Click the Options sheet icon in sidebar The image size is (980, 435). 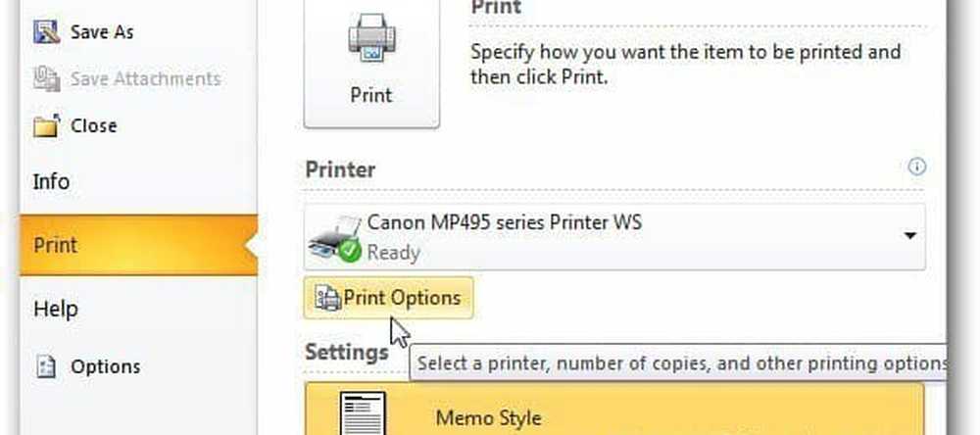[46, 366]
